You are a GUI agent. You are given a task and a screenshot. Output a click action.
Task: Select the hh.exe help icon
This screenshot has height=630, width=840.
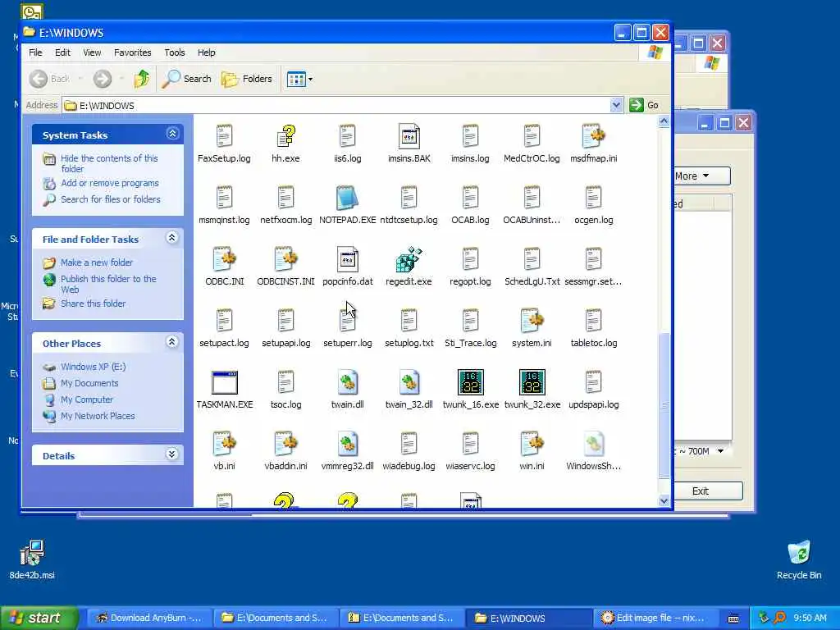coord(285,136)
